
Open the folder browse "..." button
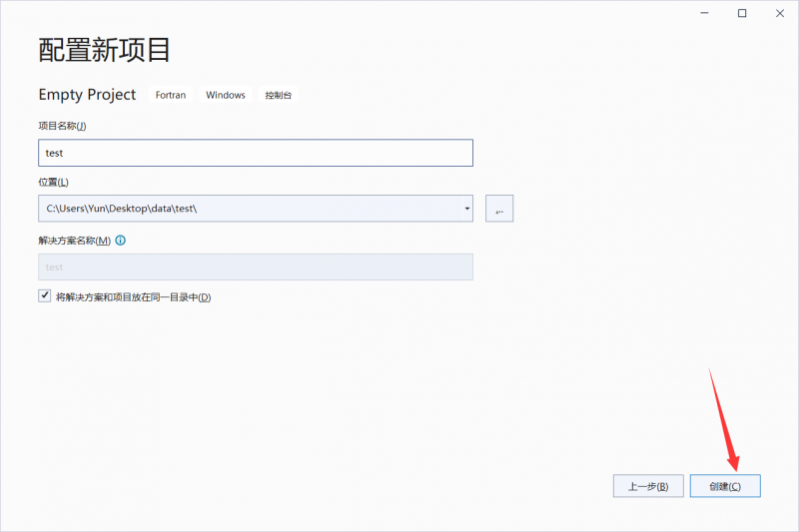pos(498,209)
